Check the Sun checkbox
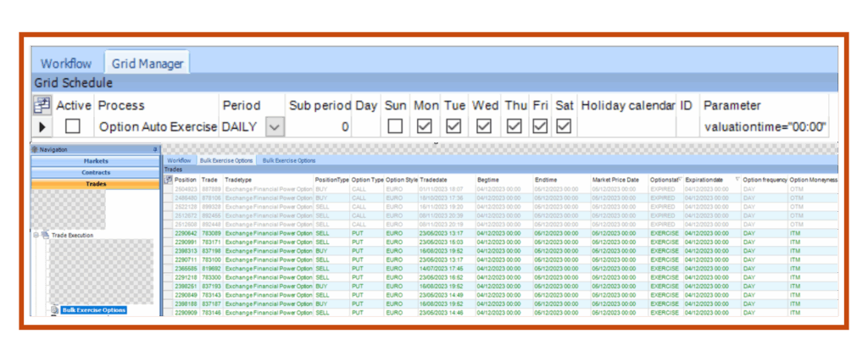Screen dimensions: 868x362 (x=395, y=126)
